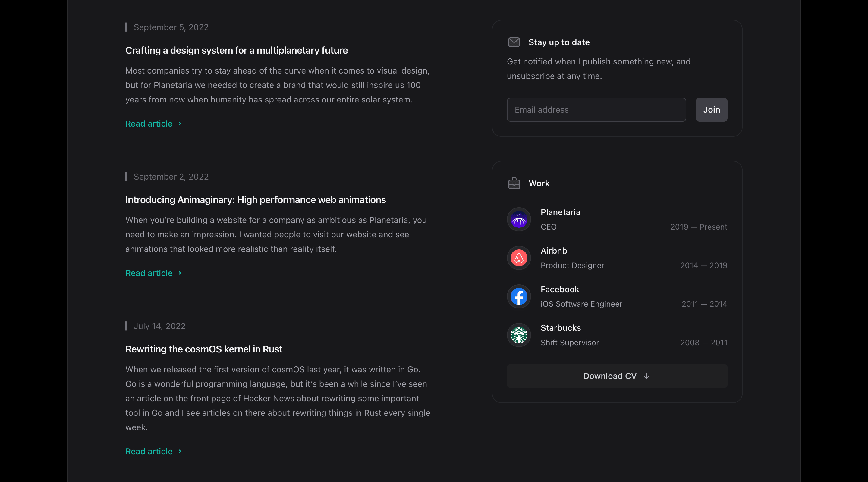This screenshot has height=482, width=868.
Task: Click the download arrow inside Download CV
Action: [646, 376]
